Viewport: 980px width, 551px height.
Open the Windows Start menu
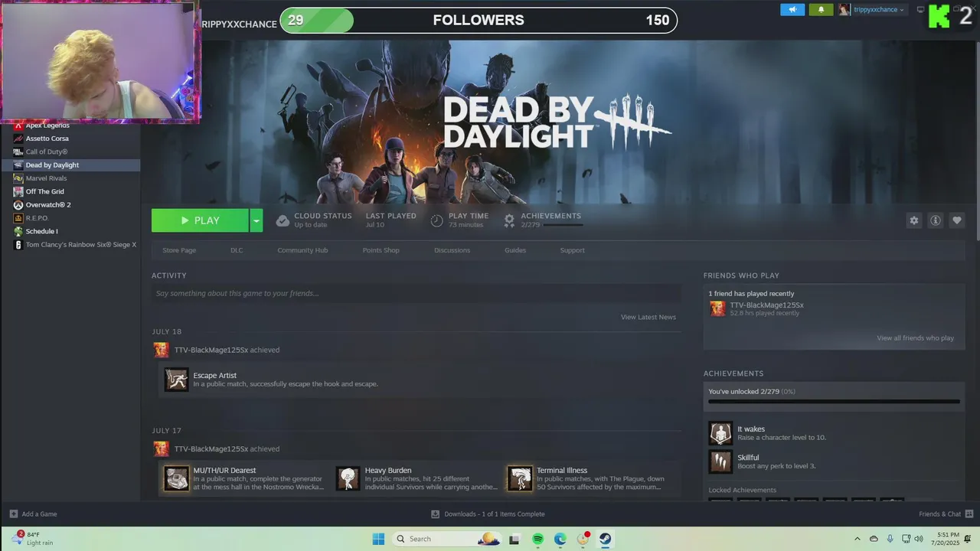click(378, 539)
